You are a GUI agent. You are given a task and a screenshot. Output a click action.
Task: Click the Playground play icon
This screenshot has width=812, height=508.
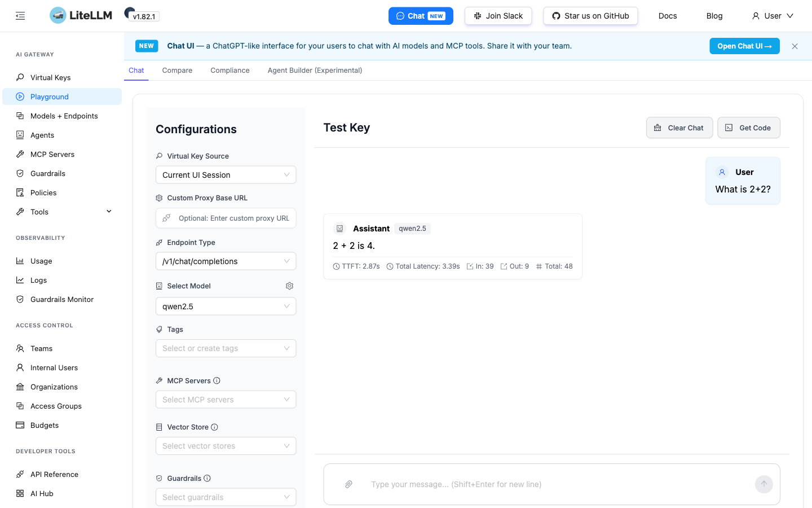20,97
